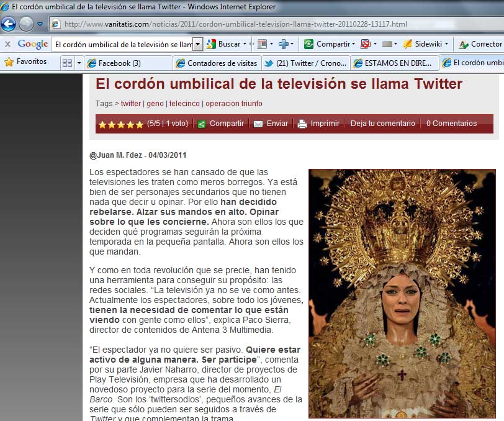This screenshot has width=504, height=421.
Task: Expand the Google toolbar Compartir dropdown
Action: (x=353, y=44)
